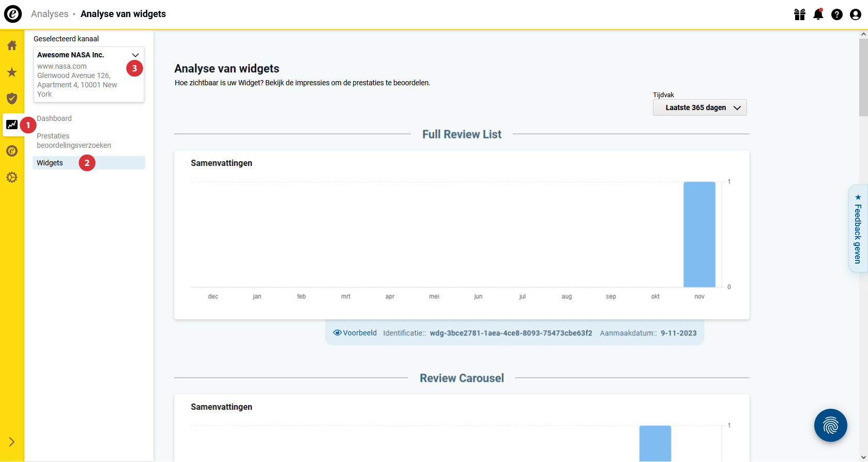The width and height of the screenshot is (868, 462).
Task: Go to Dashboard menu item
Action: tap(54, 118)
